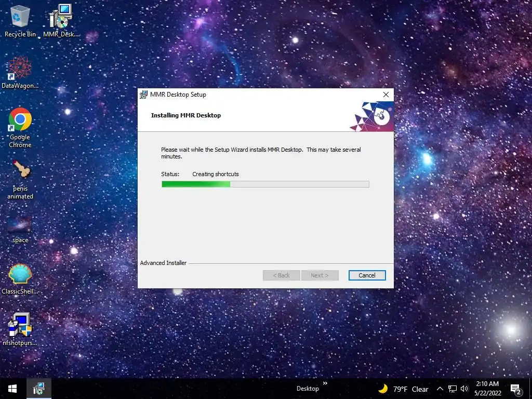Screen dimensions: 532x399
Task: Click the MMR Desktop Setup title text
Action: 178,95
